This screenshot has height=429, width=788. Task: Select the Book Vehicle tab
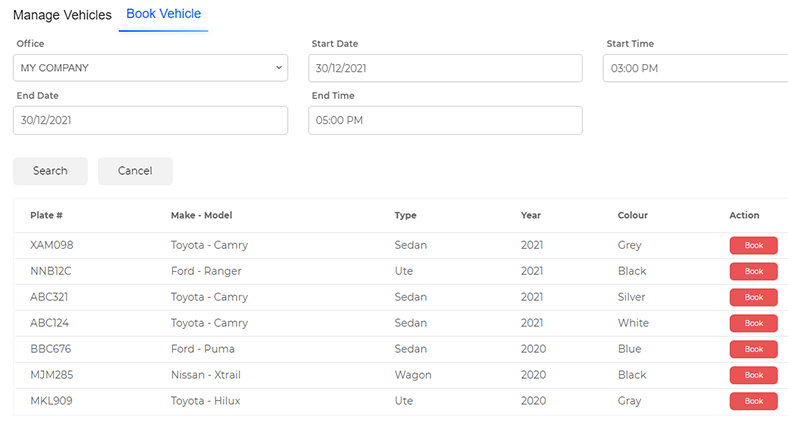tap(163, 14)
